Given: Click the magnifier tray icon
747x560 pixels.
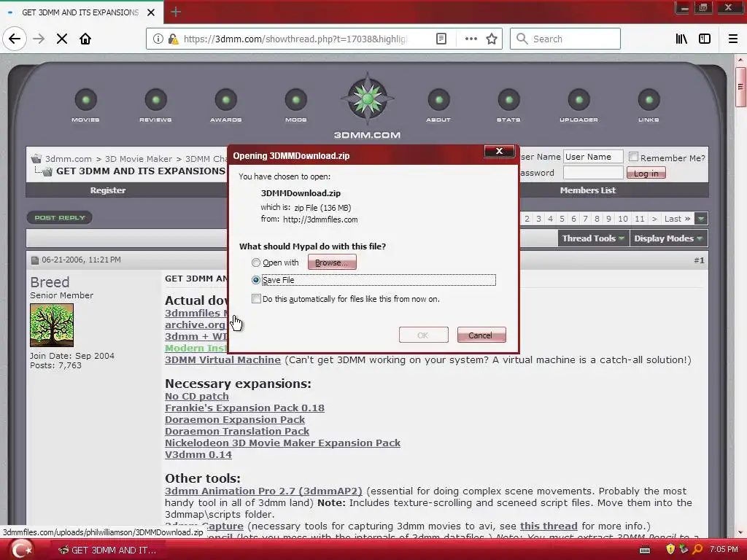Looking at the screenshot, I should coord(697,550).
